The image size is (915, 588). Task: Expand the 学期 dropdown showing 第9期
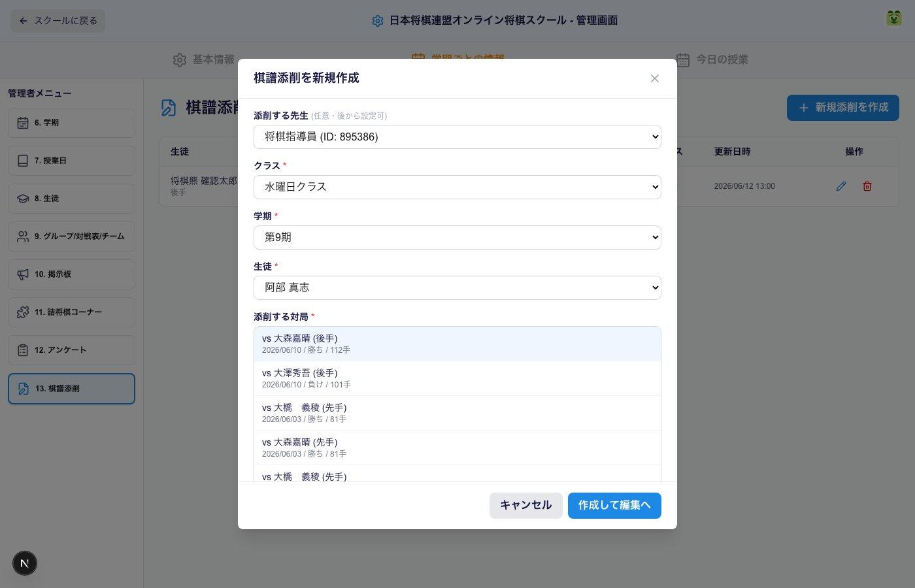click(x=457, y=237)
